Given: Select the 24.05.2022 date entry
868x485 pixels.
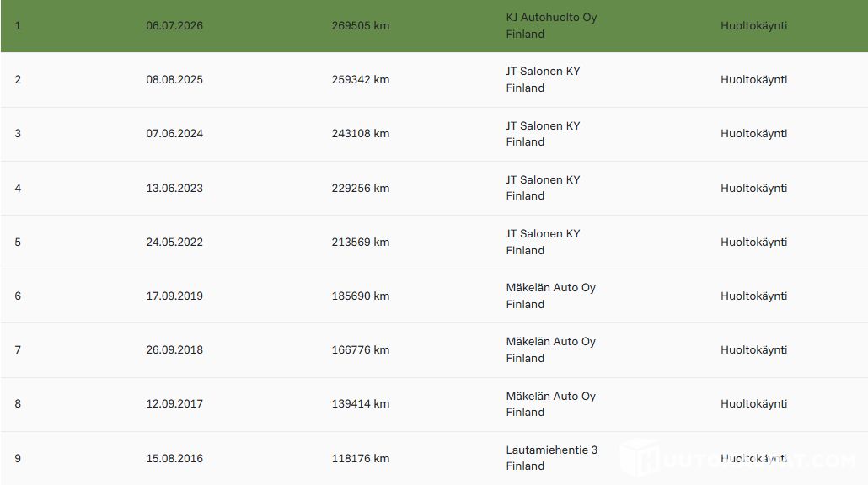Looking at the screenshot, I should pos(174,242).
